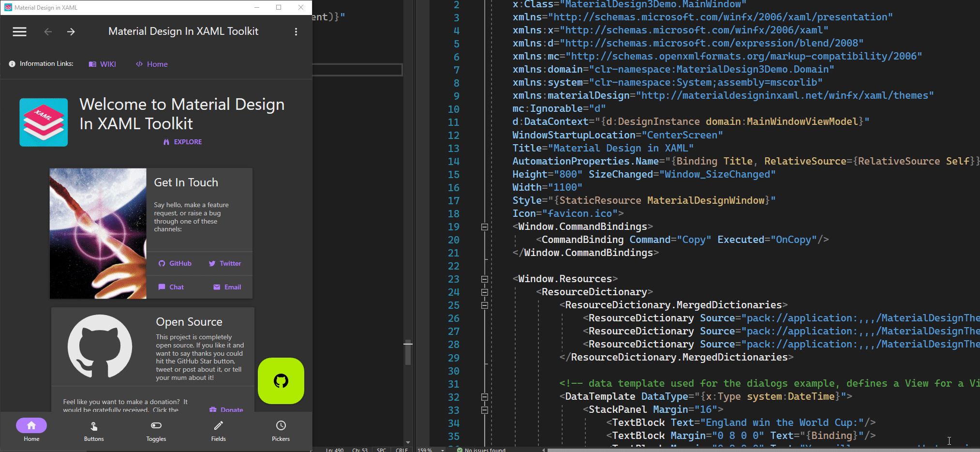This screenshot has width=980, height=452.
Task: Click the Window_SizeChanged handler on line 15
Action: 717,174
